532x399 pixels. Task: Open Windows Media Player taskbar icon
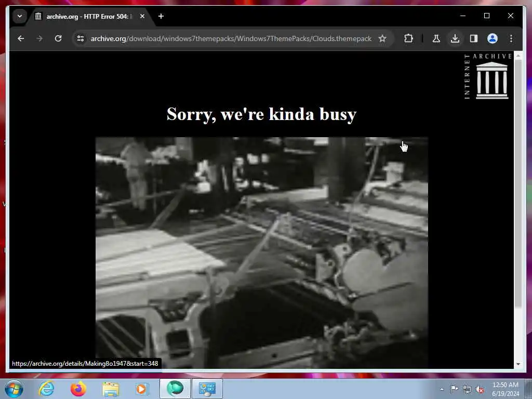(x=141, y=389)
